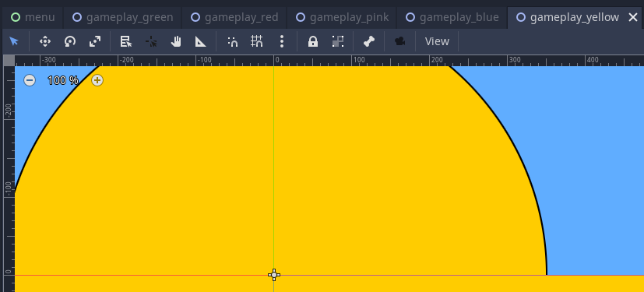Open the list selectable nodes tool
The width and height of the screenshot is (644, 292).
click(125, 41)
